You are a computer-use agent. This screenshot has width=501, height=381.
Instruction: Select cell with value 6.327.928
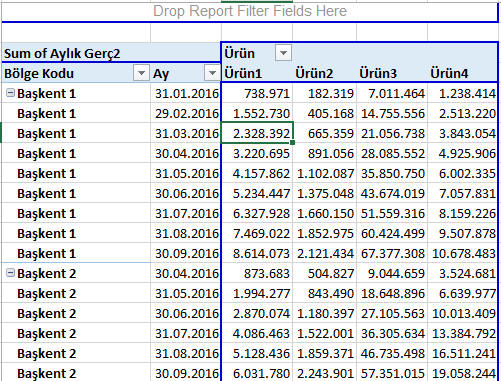(257, 213)
